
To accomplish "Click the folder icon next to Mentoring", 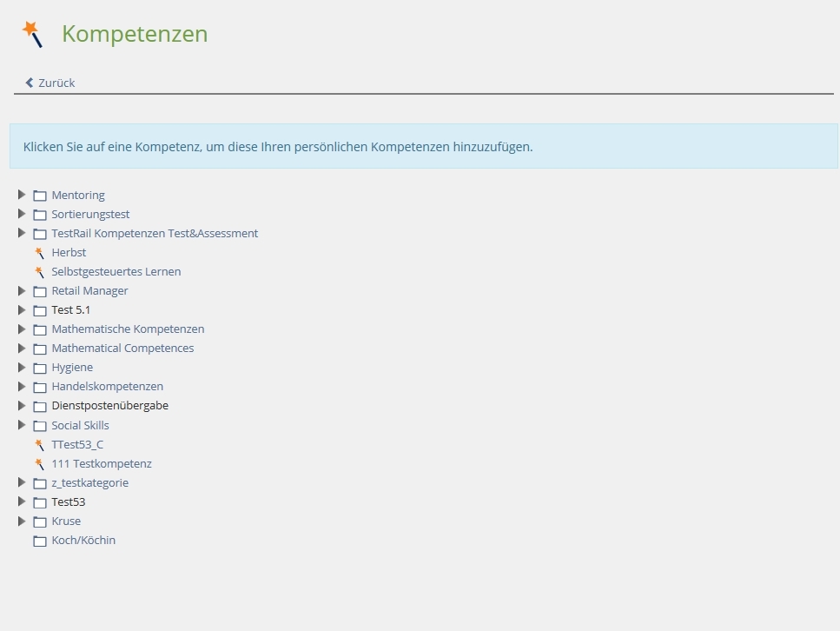I will 40,196.
